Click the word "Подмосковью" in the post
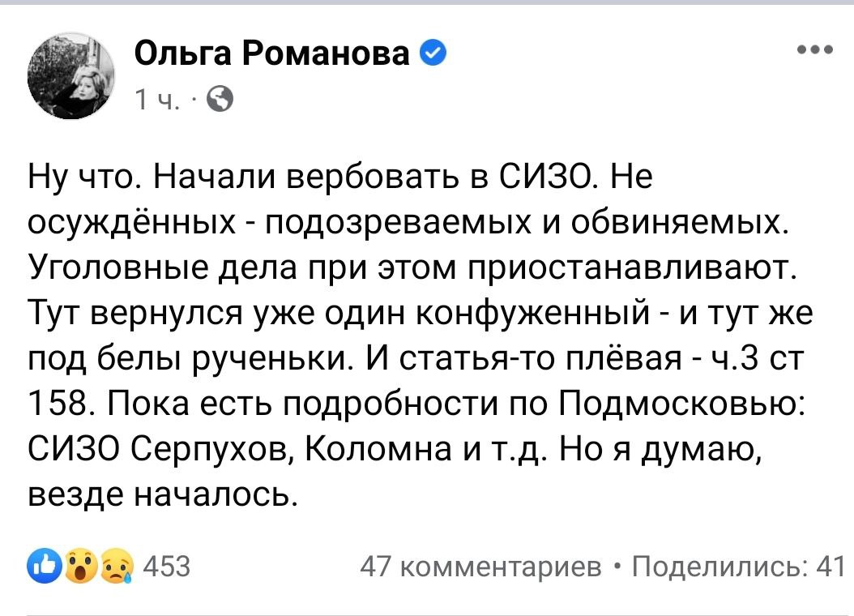This screenshot has height=616, width=854. point(680,403)
